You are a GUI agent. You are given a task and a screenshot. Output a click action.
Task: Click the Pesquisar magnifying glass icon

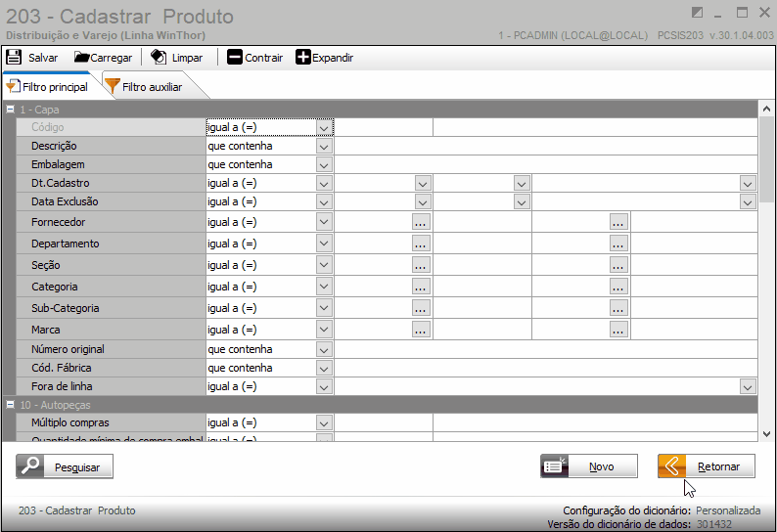30,466
